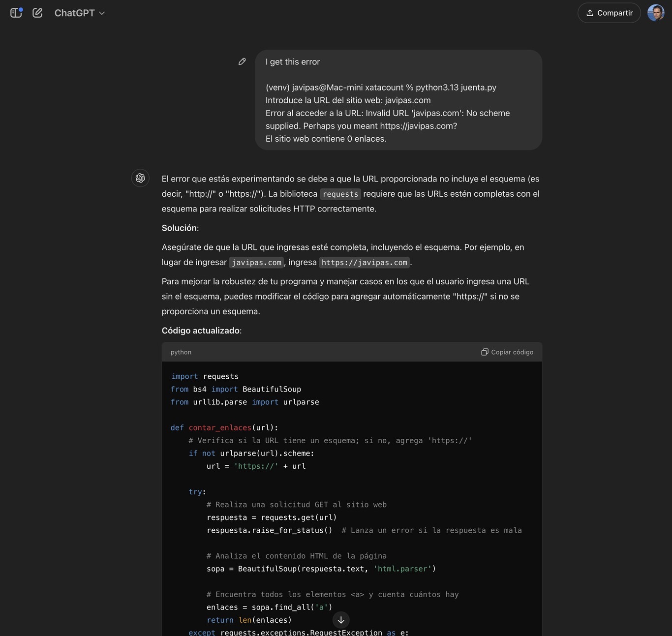
Task: Click the 'I get this error' message bubble
Action: click(398, 100)
